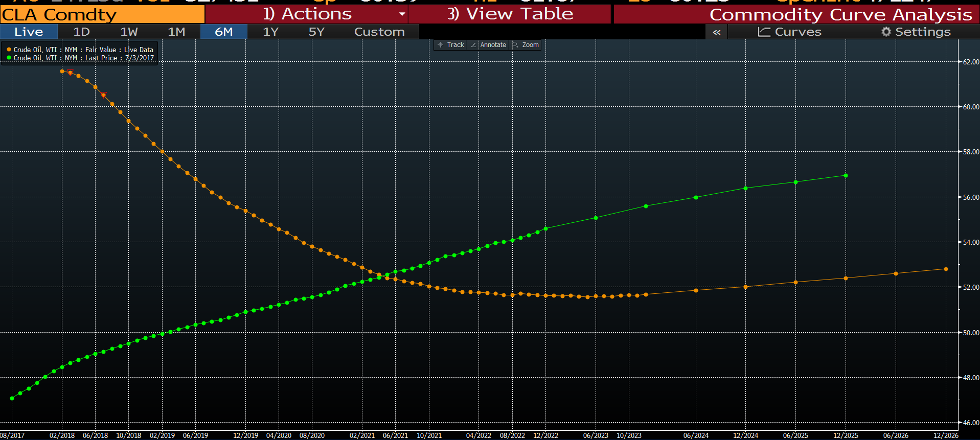This screenshot has height=440, width=980.
Task: Click the first red triangle marker on orange curve
Action: point(70,72)
